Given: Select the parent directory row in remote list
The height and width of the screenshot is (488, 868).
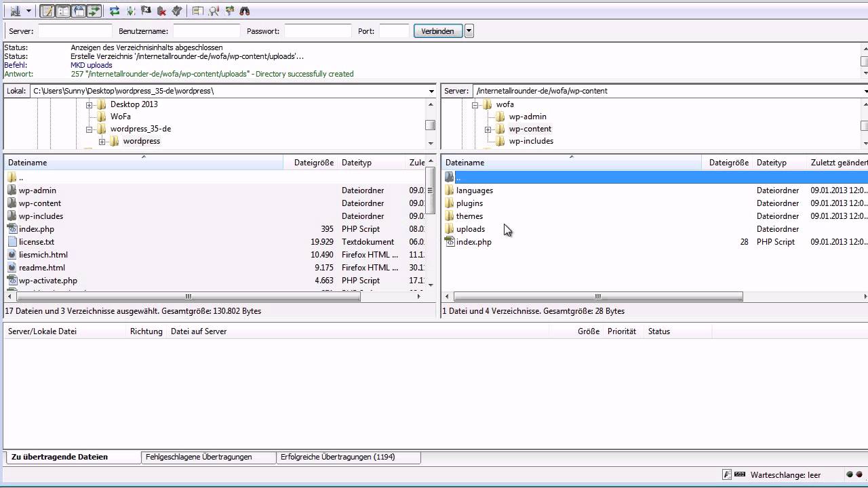Looking at the screenshot, I should pos(655,177).
